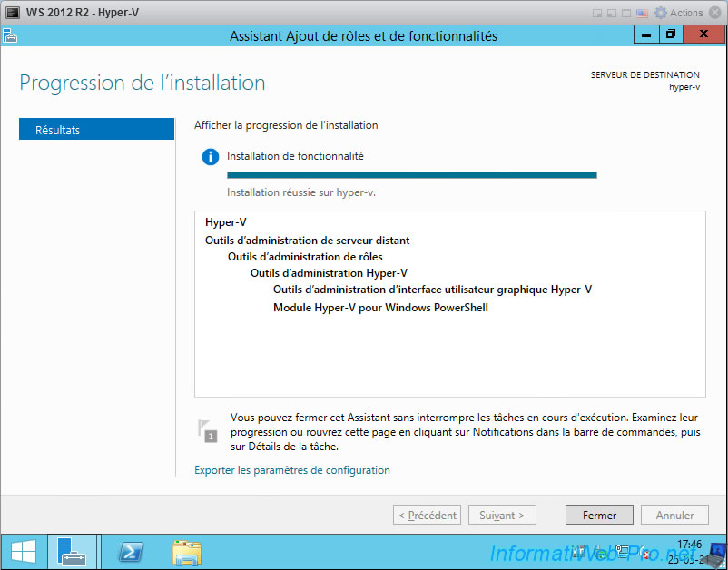Click the first VM window size icon
The image size is (728, 570).
[x=597, y=14]
